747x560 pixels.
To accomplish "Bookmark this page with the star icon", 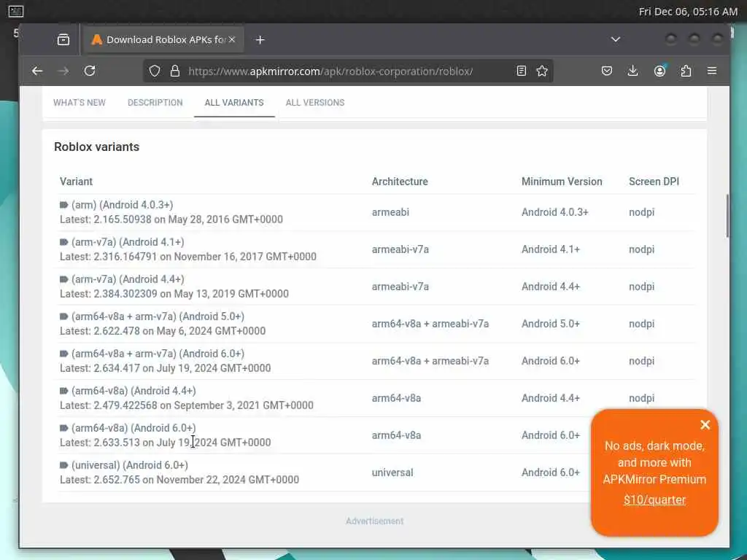I will pos(542,71).
